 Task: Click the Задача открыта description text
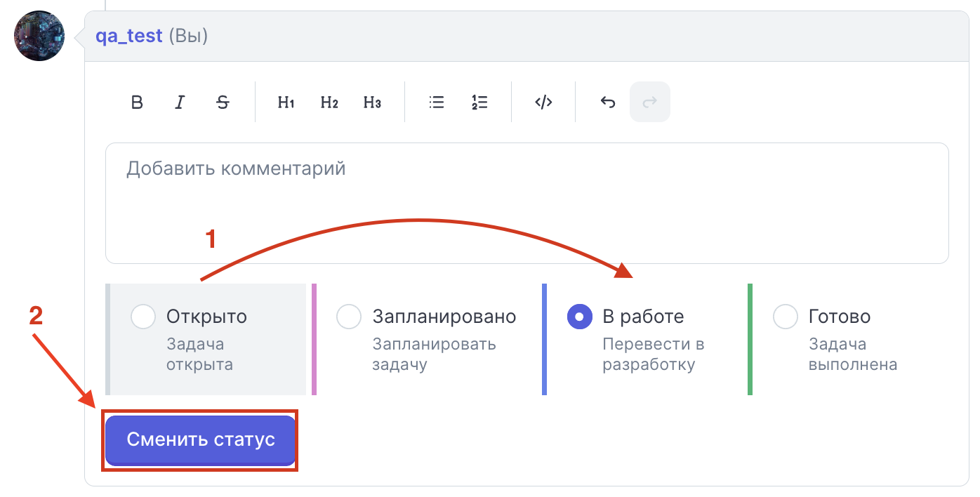pyautogui.click(x=199, y=354)
